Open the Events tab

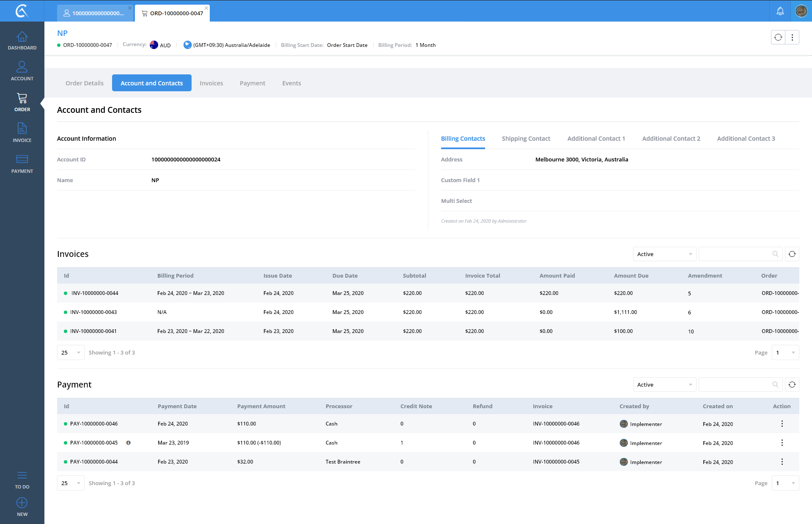(291, 83)
